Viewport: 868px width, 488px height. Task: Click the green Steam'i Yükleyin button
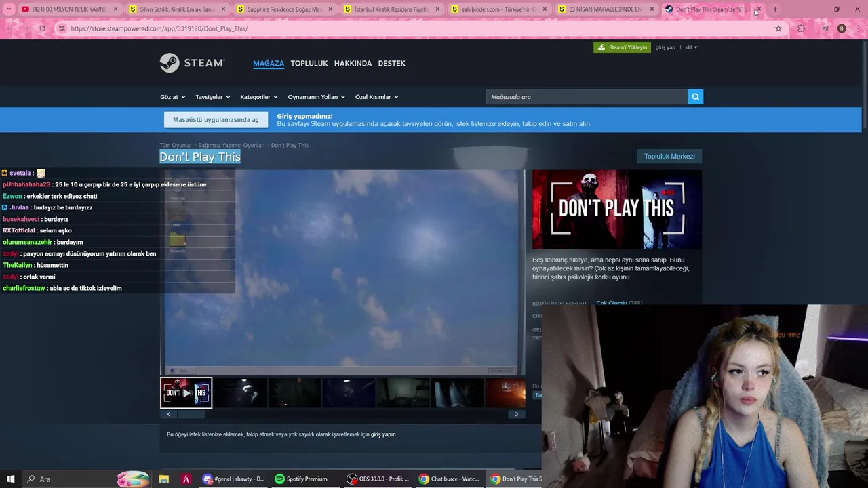click(x=622, y=47)
